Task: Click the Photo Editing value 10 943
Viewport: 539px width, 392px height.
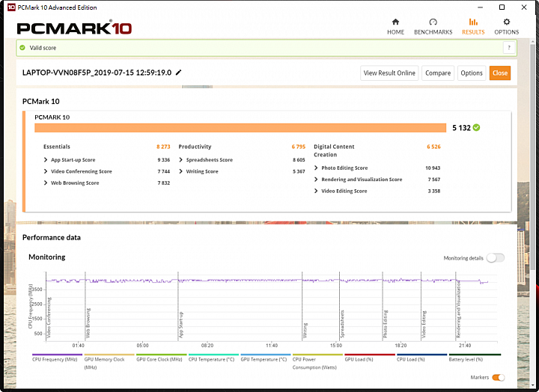Action: click(433, 168)
